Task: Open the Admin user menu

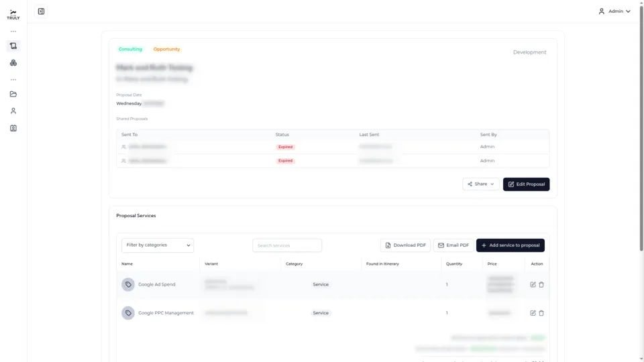Action: (x=614, y=11)
